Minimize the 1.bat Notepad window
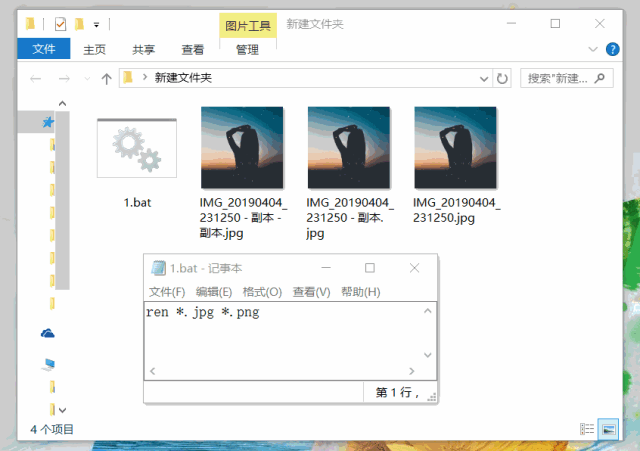 click(x=326, y=268)
